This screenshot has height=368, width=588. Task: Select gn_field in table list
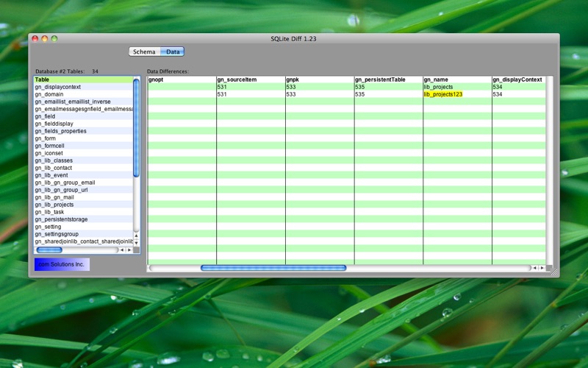[x=84, y=116]
